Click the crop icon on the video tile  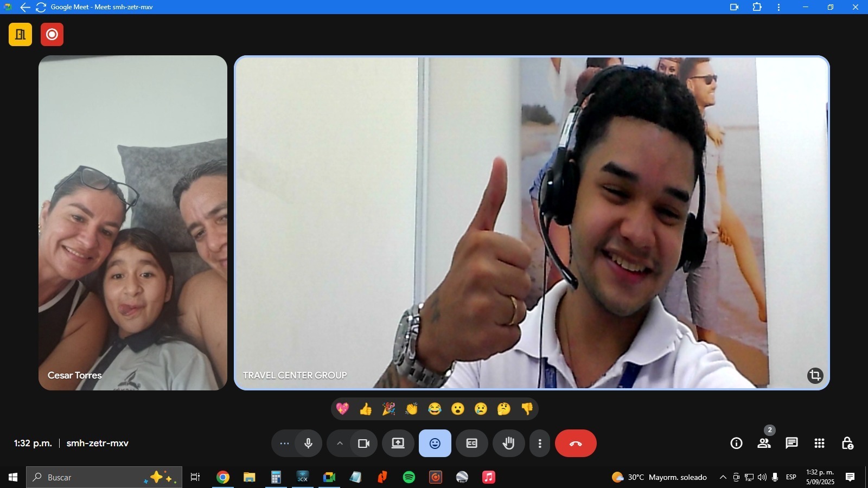pyautogui.click(x=815, y=375)
